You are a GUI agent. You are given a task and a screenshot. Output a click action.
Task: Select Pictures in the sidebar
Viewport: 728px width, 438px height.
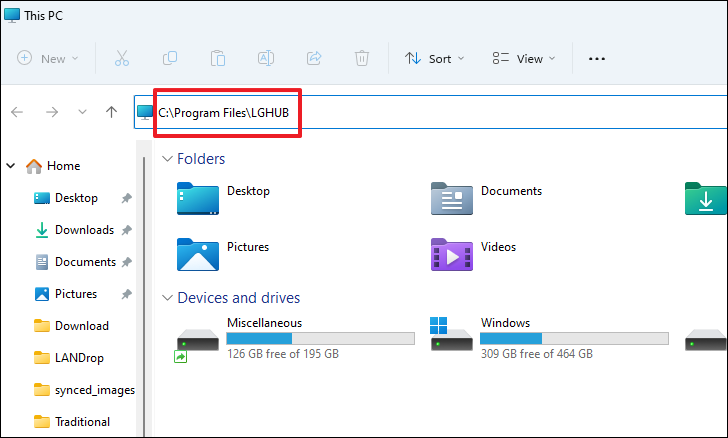pos(65,294)
